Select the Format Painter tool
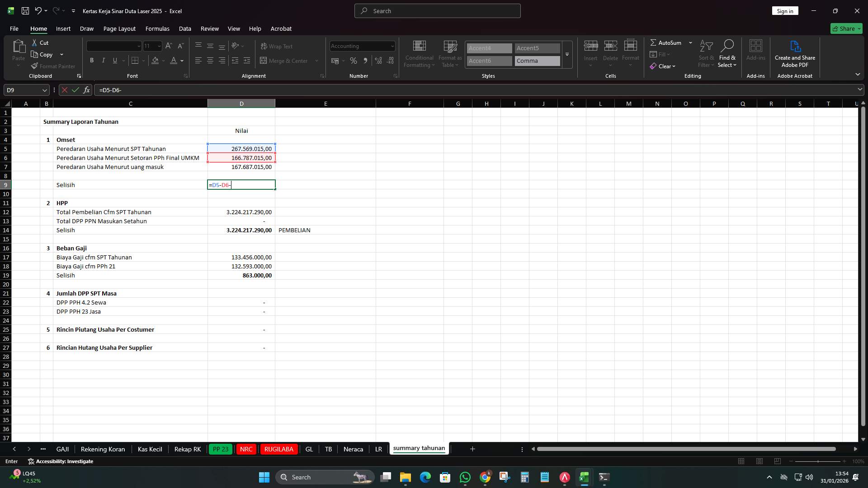Image resolution: width=868 pixels, height=488 pixels. (x=53, y=66)
